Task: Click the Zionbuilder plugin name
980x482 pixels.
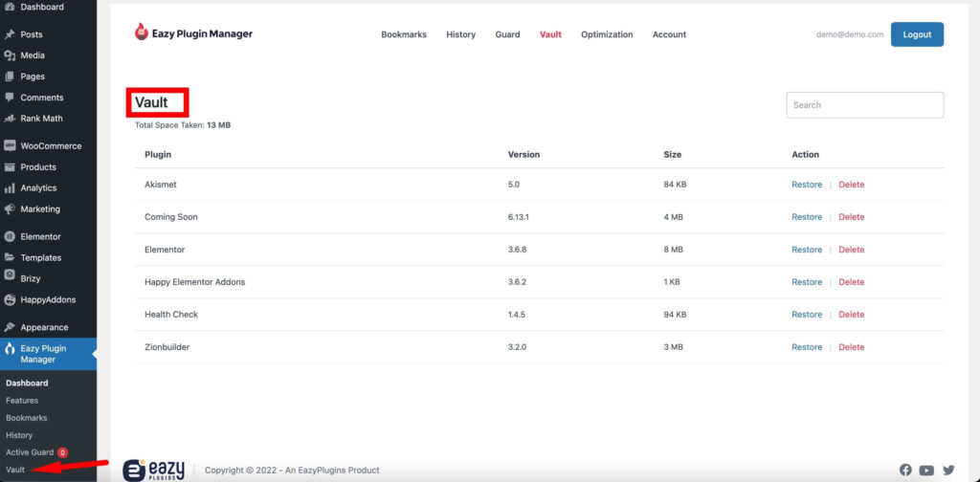Action: 167,346
